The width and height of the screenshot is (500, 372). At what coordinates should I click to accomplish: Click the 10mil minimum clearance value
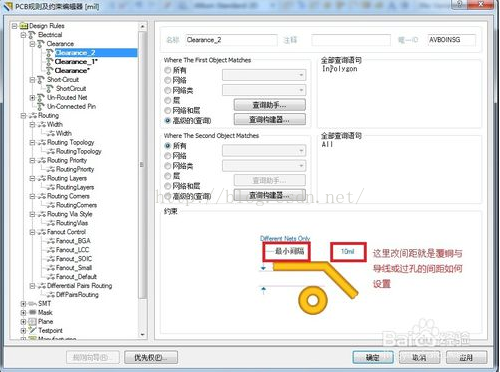point(347,251)
